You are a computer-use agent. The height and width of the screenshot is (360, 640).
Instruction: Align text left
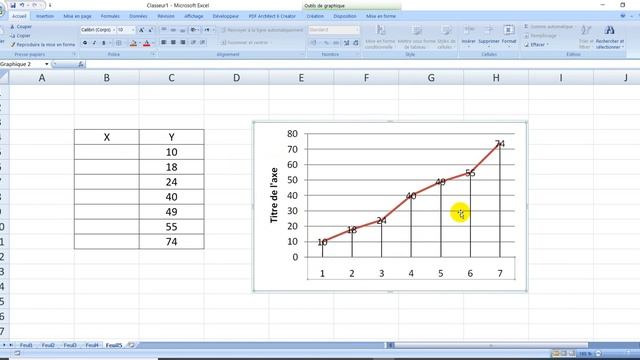coord(164,42)
